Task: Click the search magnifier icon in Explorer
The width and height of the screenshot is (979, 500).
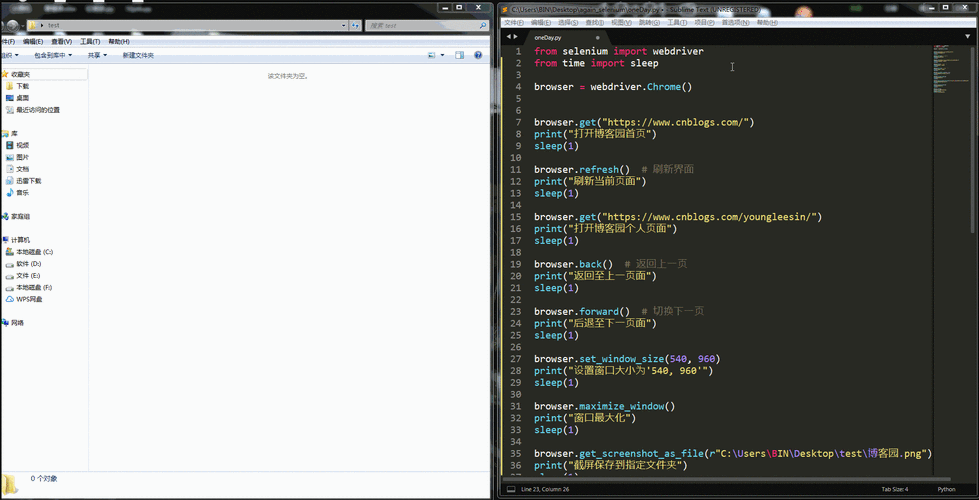Action: (483, 26)
